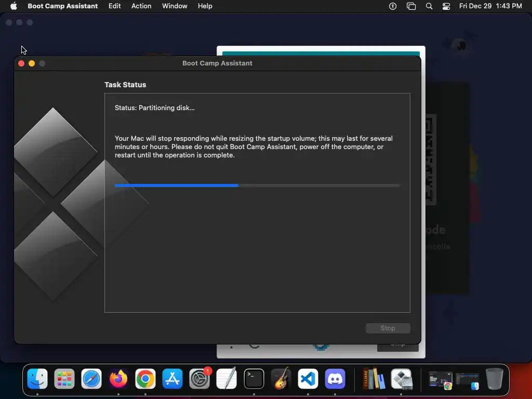Viewport: 532px width, 399px height.
Task: Open Calibre from the Dock
Action: pyautogui.click(x=374, y=379)
